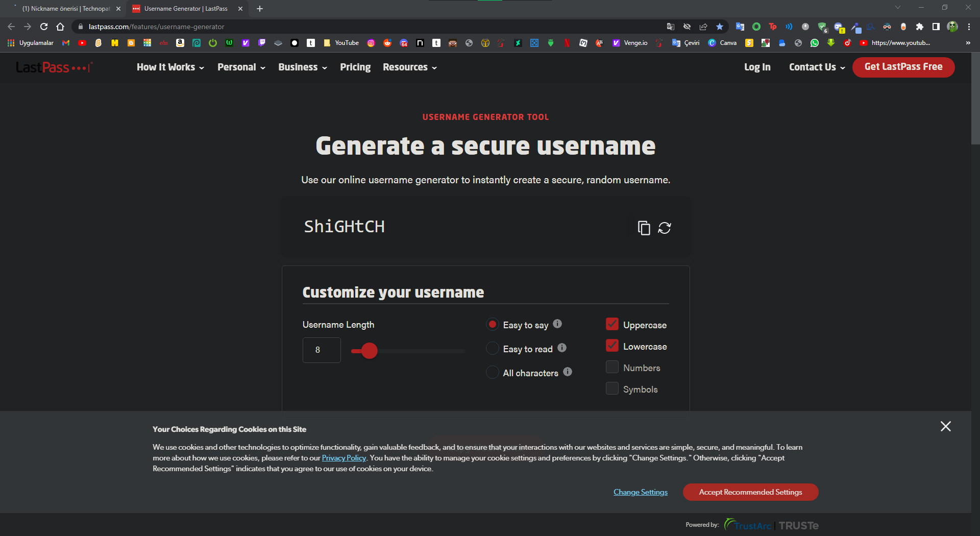The height and width of the screenshot is (536, 980).
Task: Close the Nickname önerisi tab
Action: (118, 9)
